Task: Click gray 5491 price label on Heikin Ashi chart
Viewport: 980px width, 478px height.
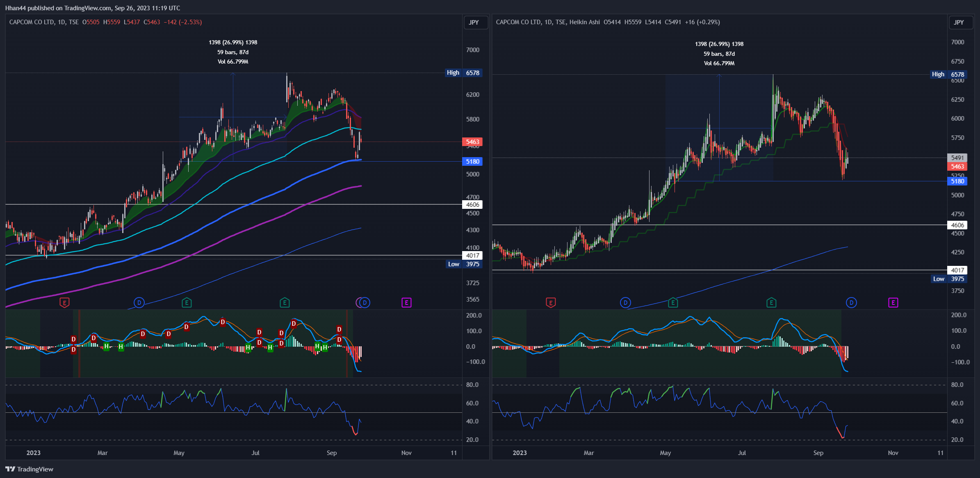Action: [957, 158]
